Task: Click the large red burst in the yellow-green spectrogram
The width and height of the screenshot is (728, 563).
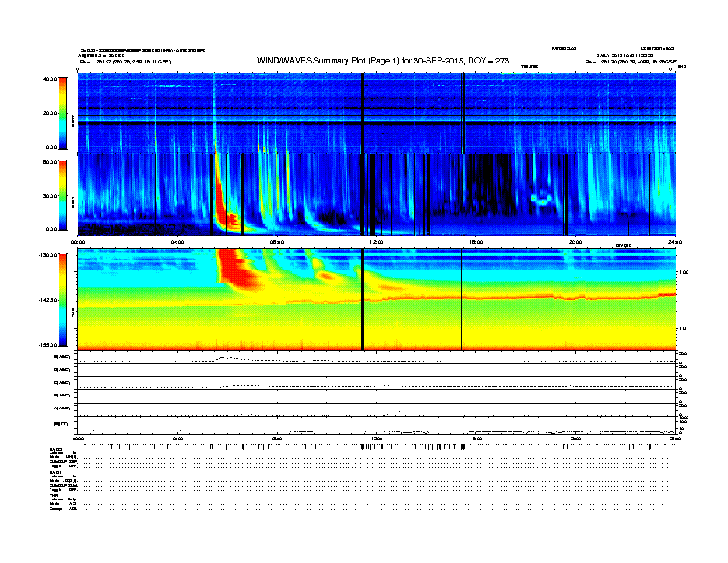Action: (x=236, y=270)
